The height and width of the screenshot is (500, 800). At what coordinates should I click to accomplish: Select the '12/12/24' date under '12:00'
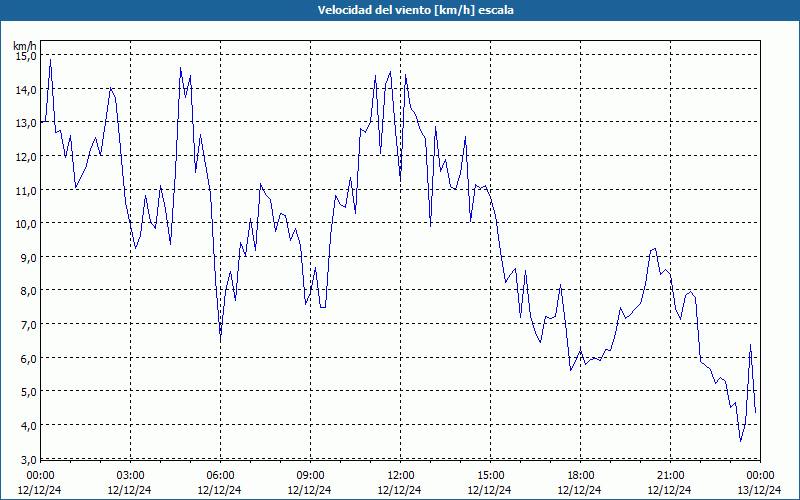pyautogui.click(x=399, y=490)
